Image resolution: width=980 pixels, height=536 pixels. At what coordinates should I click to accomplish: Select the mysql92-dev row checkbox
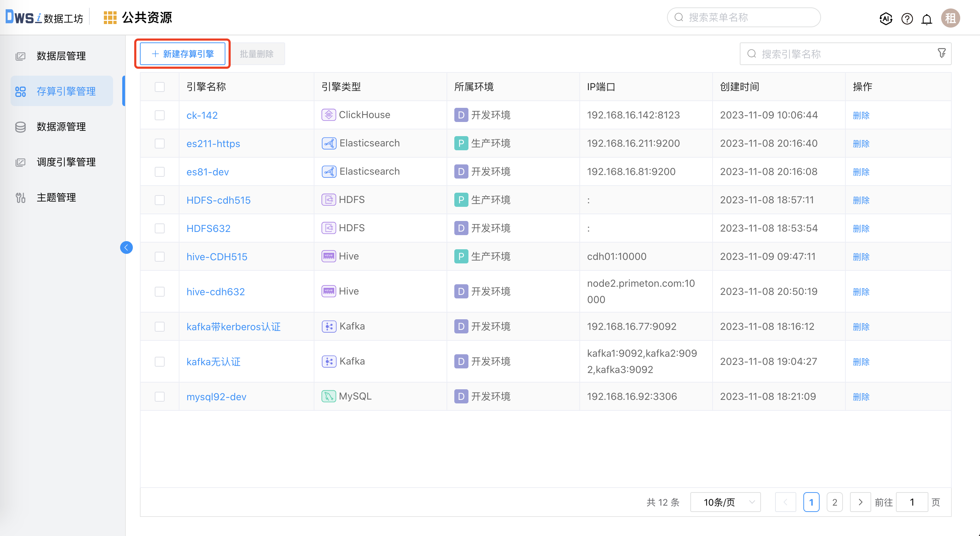(x=159, y=396)
